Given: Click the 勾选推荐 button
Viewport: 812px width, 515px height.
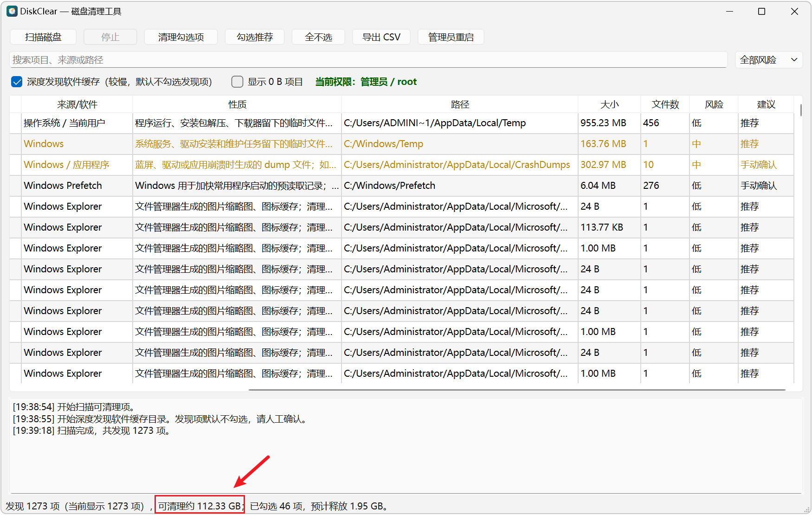Looking at the screenshot, I should pyautogui.click(x=255, y=37).
